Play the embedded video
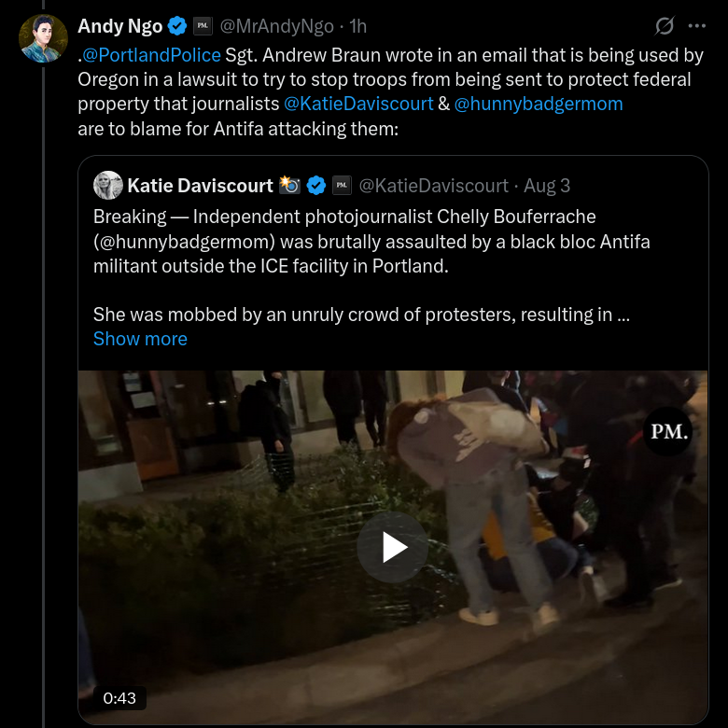 393,548
